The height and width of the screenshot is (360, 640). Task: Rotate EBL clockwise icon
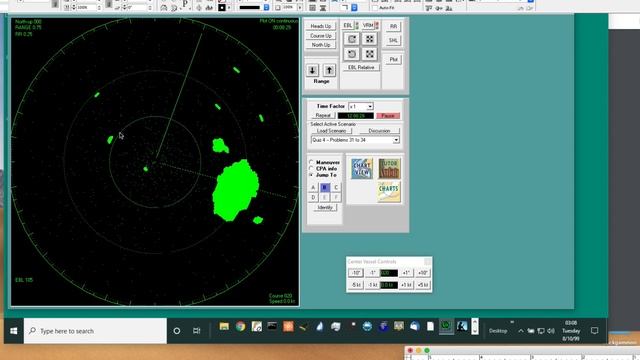pos(352,39)
